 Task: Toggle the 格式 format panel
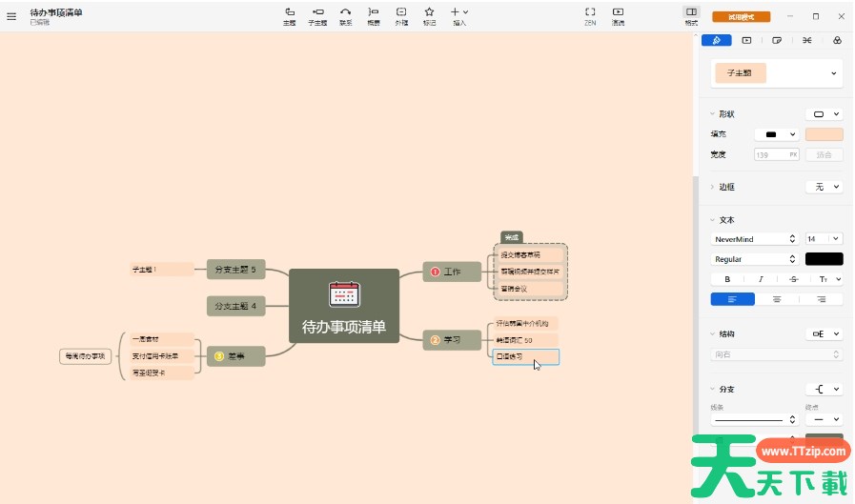691,15
